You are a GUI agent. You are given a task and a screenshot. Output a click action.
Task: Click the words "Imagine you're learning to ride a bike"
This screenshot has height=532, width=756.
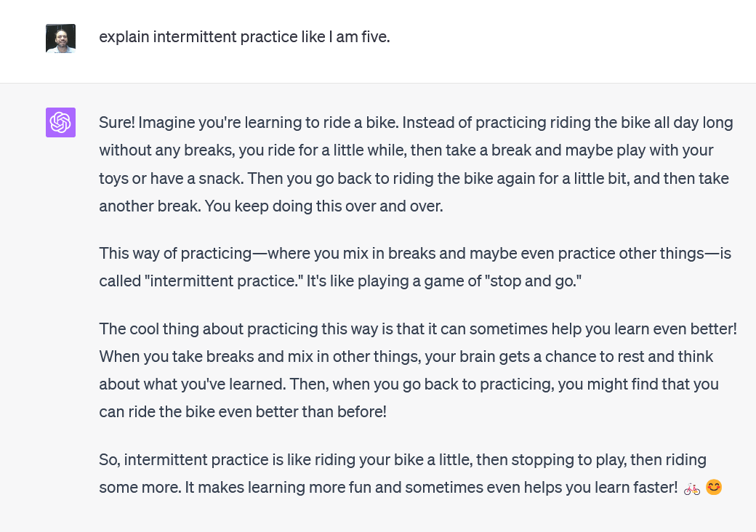coord(268,122)
